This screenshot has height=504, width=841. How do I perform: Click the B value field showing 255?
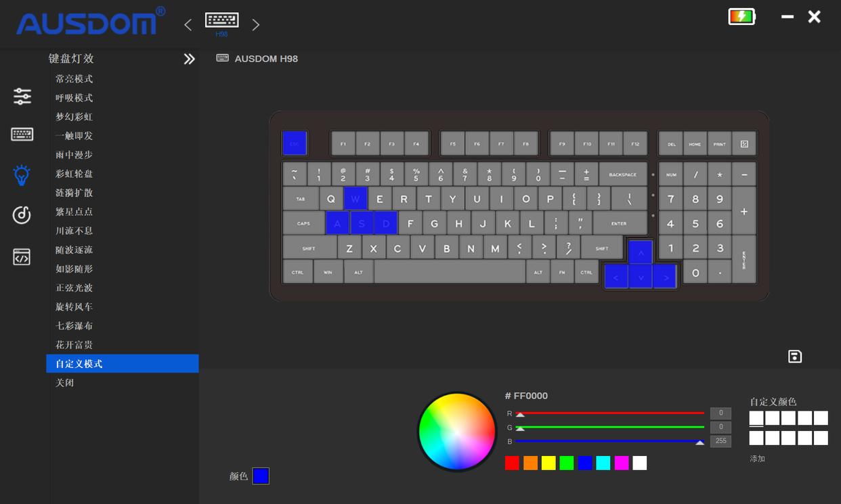click(x=720, y=441)
